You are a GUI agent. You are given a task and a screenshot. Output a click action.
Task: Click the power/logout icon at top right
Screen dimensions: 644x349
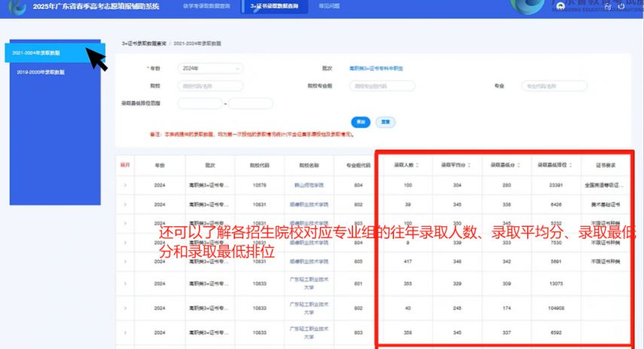coord(633,6)
